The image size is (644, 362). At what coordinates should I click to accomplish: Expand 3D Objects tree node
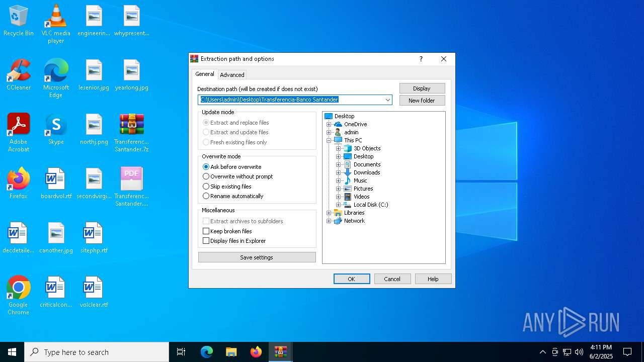pyautogui.click(x=339, y=148)
